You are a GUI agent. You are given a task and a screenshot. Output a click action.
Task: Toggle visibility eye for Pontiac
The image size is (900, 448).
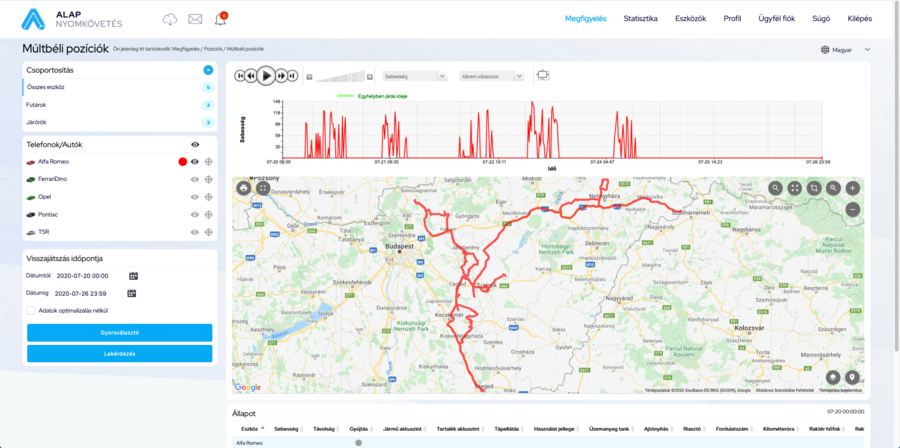tap(195, 214)
